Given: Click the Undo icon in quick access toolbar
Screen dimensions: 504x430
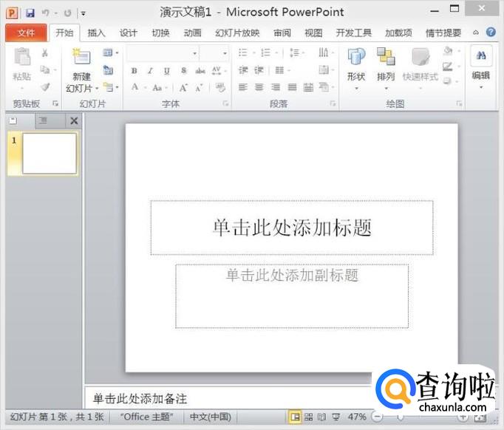Looking at the screenshot, I should click(45, 13).
